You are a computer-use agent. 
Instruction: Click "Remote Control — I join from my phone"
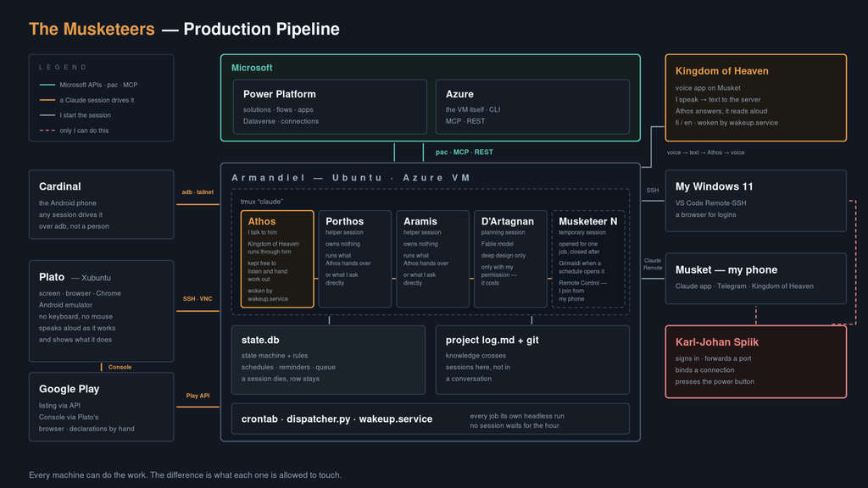pyautogui.click(x=582, y=291)
